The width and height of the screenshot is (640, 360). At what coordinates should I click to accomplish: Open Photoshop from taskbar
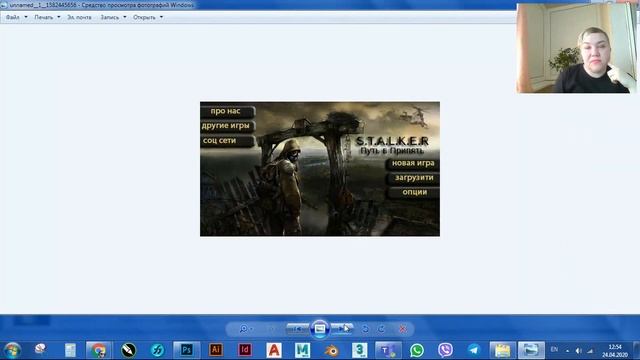187,350
